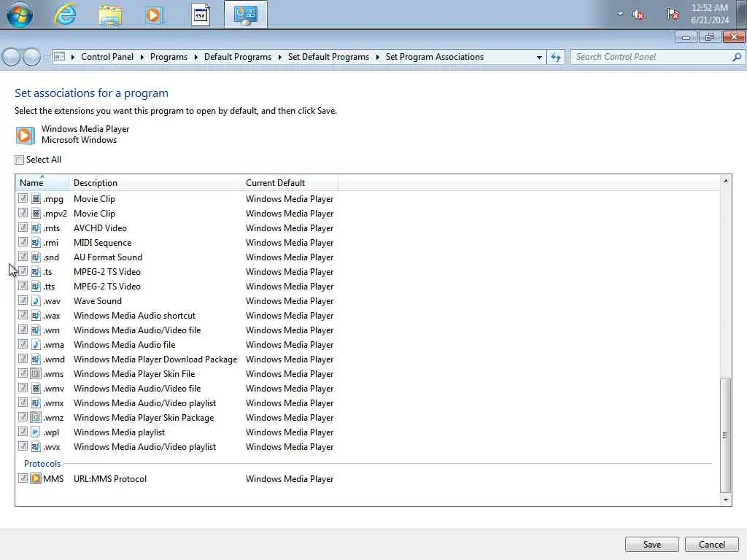Viewport: 747px width, 560px height.
Task: Toggle the .snd checkbox
Action: coord(23,257)
